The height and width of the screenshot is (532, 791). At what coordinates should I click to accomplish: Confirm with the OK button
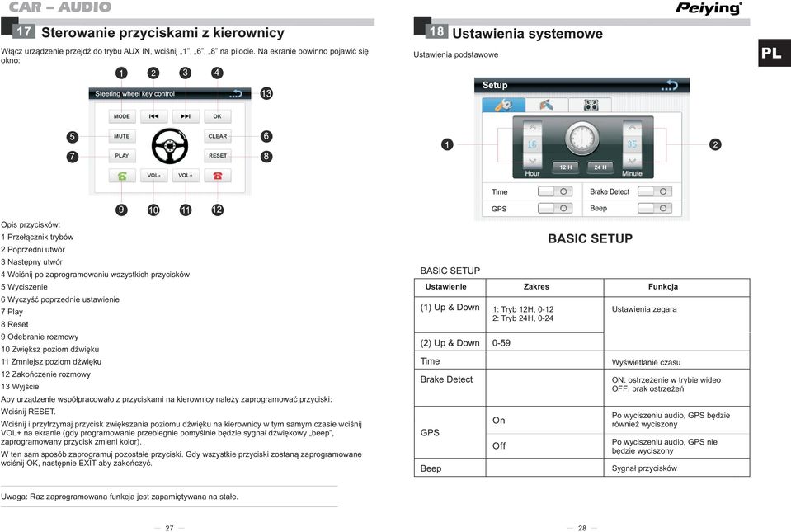coord(218,116)
